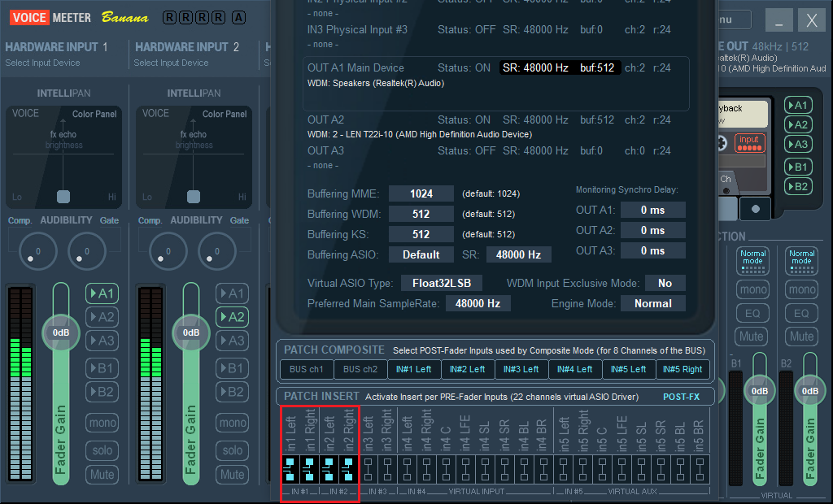This screenshot has width=833, height=504.
Task: Click the BUS ch1 patch composite slot
Action: coord(307,369)
